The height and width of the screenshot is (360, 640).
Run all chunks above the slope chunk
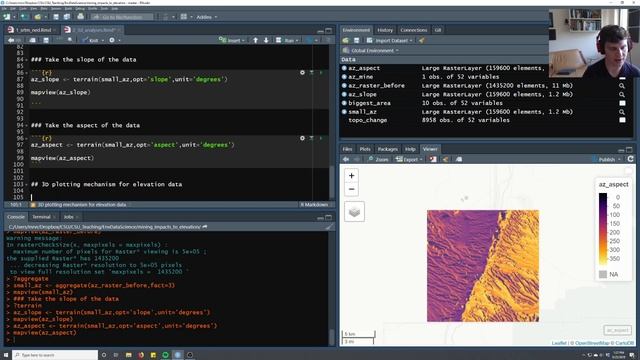click(x=311, y=73)
